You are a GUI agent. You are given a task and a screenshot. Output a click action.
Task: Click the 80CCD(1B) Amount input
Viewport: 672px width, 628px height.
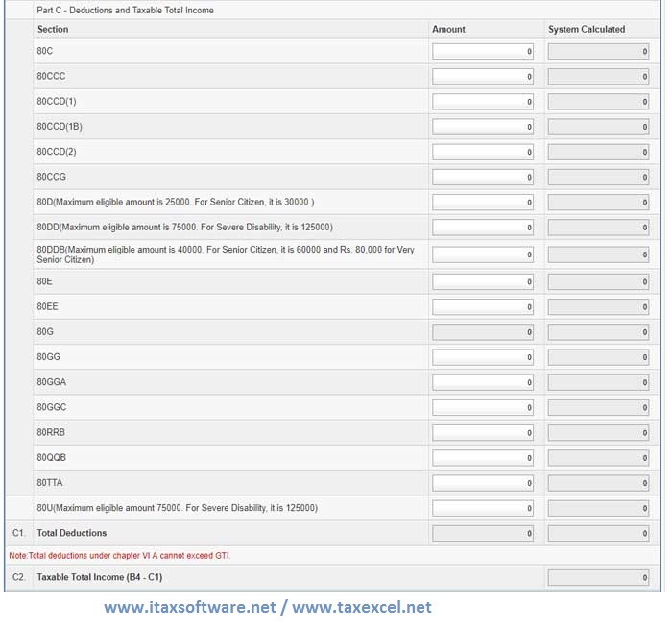pos(483,127)
